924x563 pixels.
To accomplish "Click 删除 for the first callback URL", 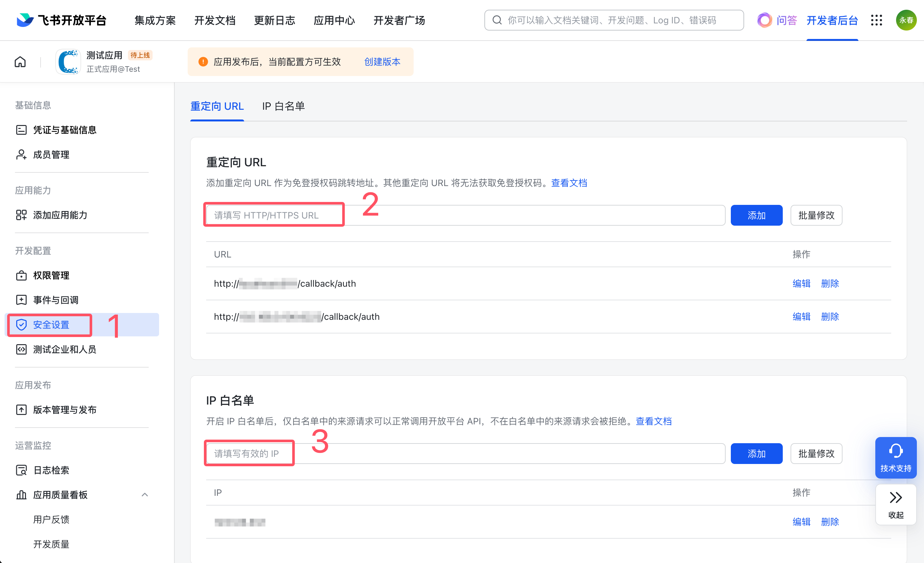I will [x=830, y=283].
